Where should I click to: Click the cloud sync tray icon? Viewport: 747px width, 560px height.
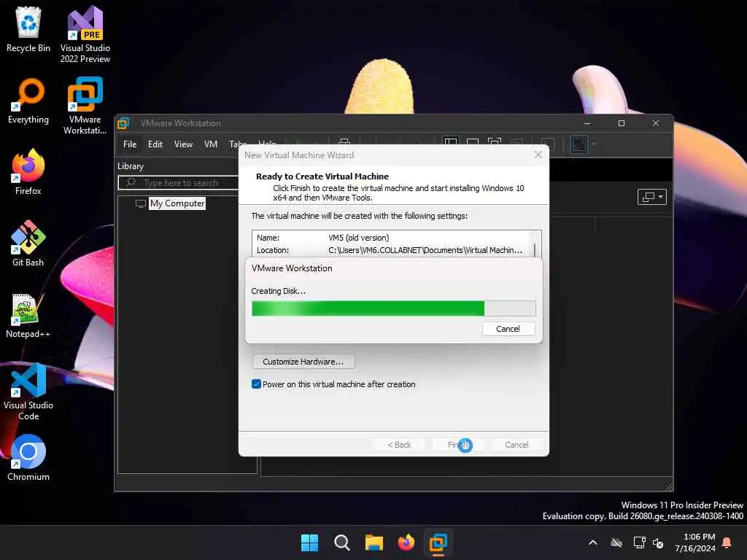pos(616,542)
